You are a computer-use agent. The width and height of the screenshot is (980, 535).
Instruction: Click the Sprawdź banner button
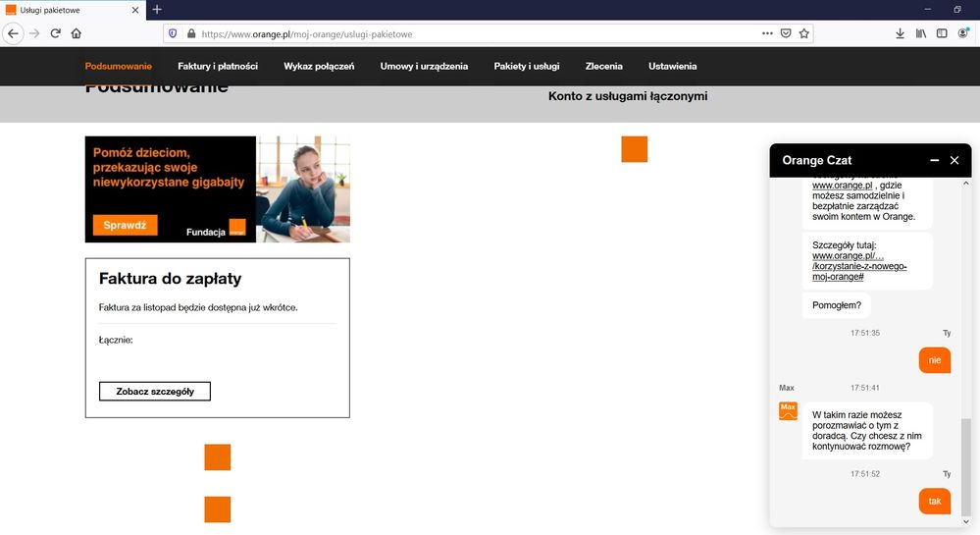pos(125,225)
